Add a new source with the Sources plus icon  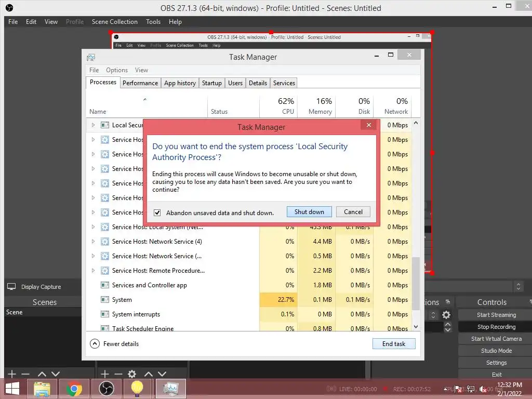[x=105, y=374]
